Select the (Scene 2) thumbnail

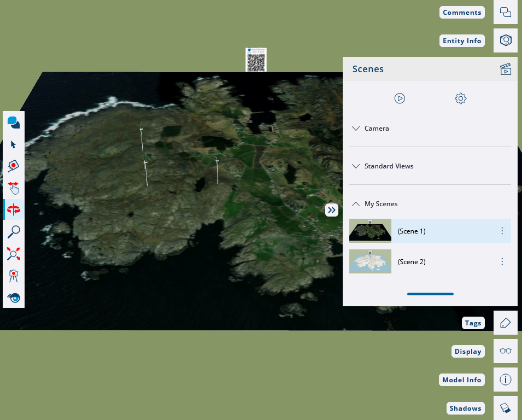coord(370,262)
